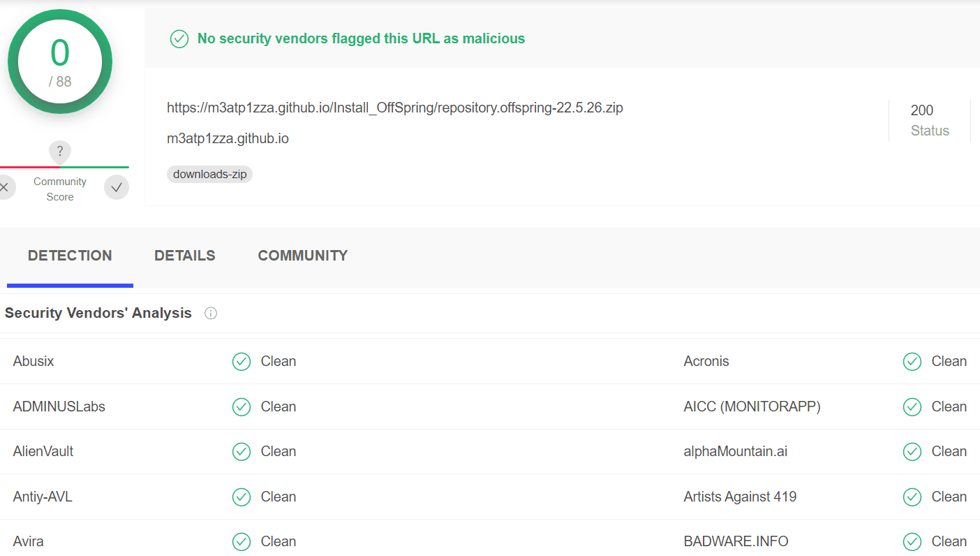Click the Acronis clean check icon
Viewport: 980px width, 556px height.
click(x=912, y=361)
